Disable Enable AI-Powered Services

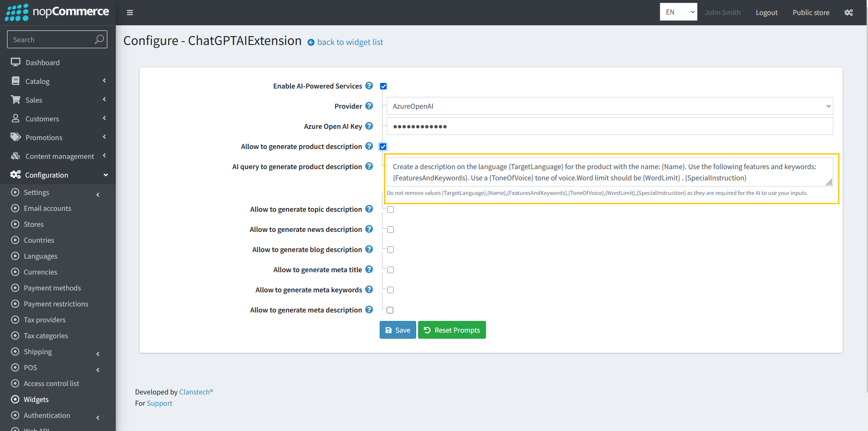pyautogui.click(x=383, y=86)
